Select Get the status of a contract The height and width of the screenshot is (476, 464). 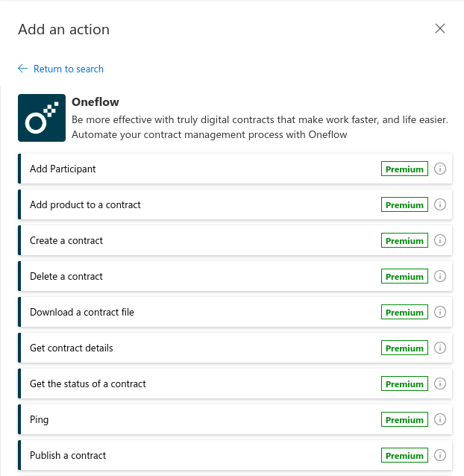click(235, 383)
